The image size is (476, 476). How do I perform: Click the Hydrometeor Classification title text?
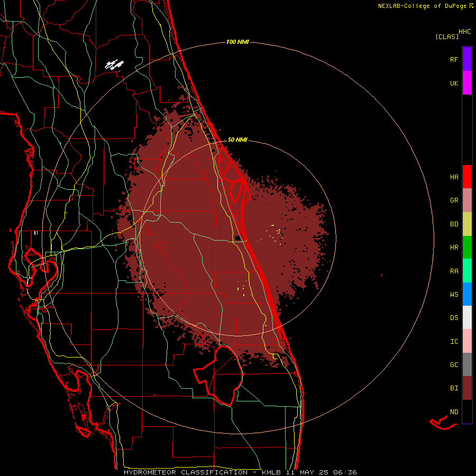tap(185, 472)
